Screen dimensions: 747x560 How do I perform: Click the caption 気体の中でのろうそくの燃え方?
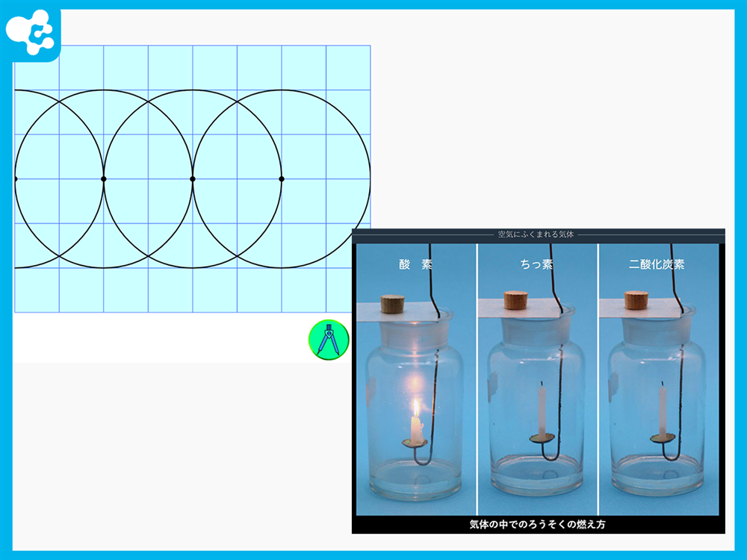(537, 524)
